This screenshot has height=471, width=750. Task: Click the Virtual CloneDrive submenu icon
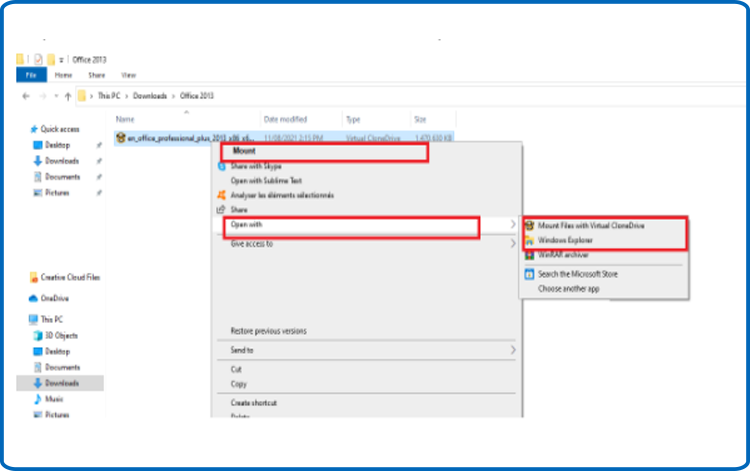coord(529,226)
